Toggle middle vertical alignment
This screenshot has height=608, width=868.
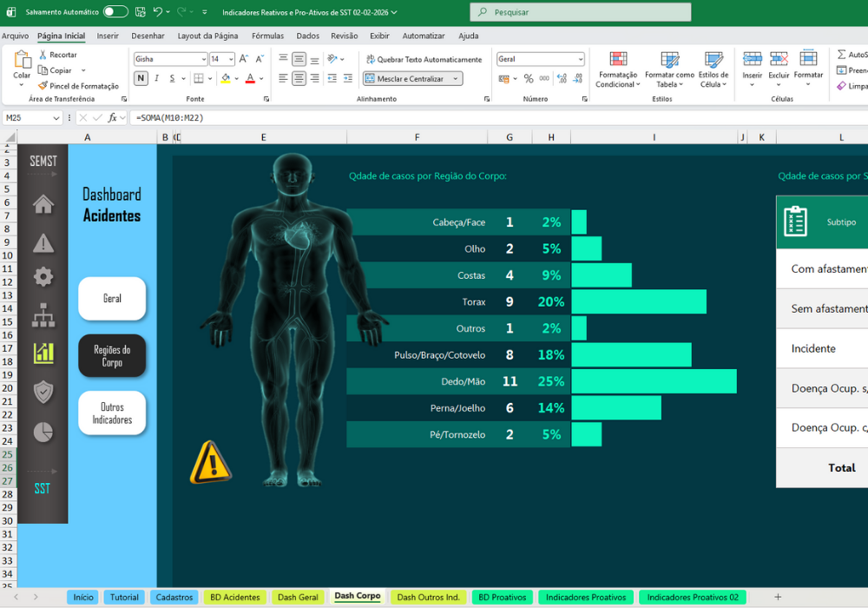[299, 59]
